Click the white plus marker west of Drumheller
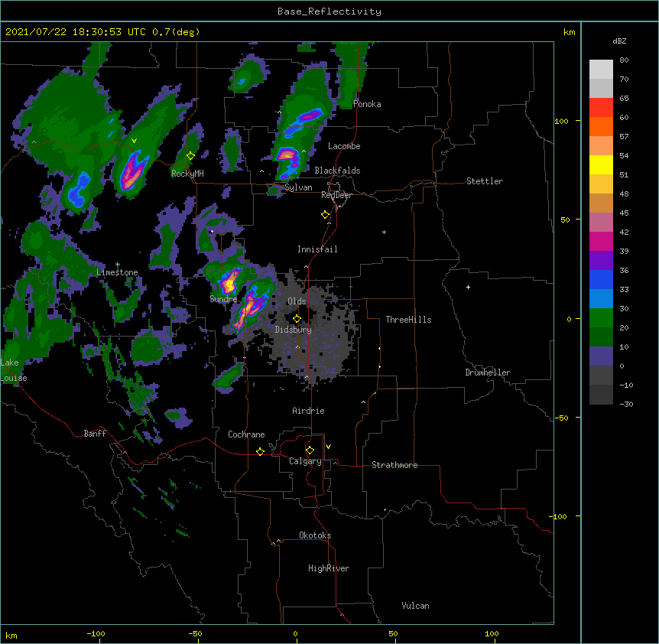Image resolution: width=659 pixels, height=644 pixels. pos(468,287)
